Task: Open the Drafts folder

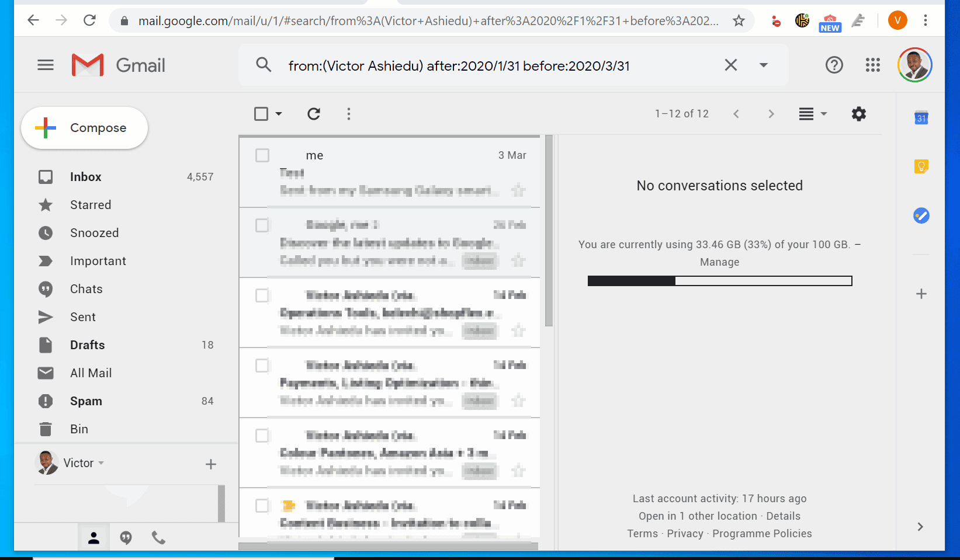Action: point(87,345)
